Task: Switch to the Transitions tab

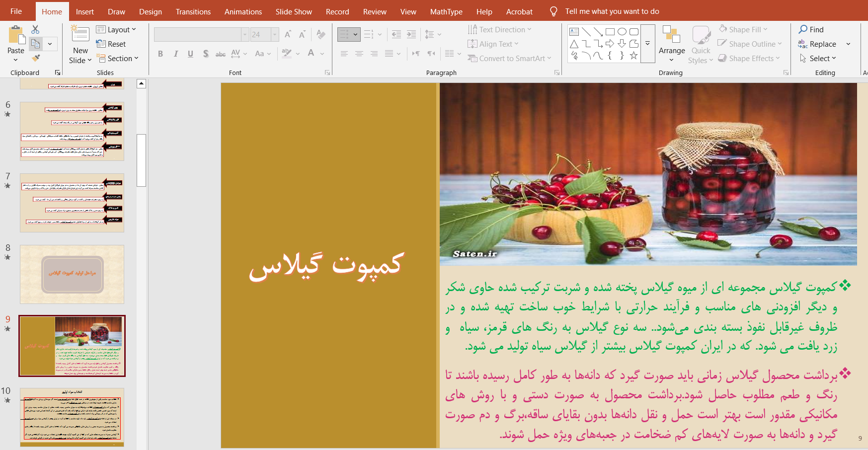Action: tap(193, 11)
